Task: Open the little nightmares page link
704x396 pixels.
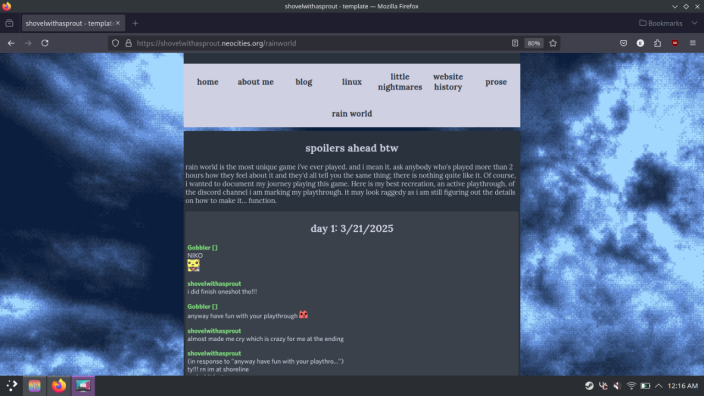Action: point(400,82)
